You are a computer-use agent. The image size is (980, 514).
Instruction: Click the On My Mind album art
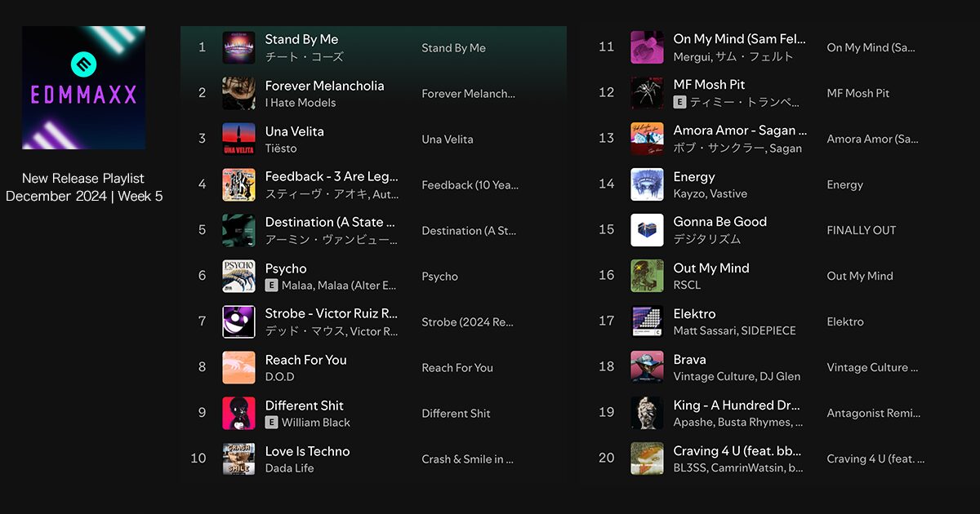(647, 47)
